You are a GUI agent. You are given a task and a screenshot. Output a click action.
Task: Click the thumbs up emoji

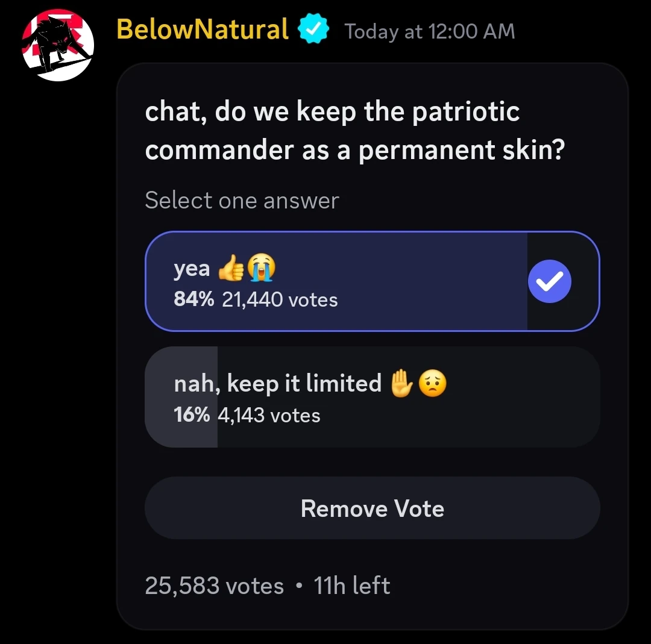click(231, 269)
